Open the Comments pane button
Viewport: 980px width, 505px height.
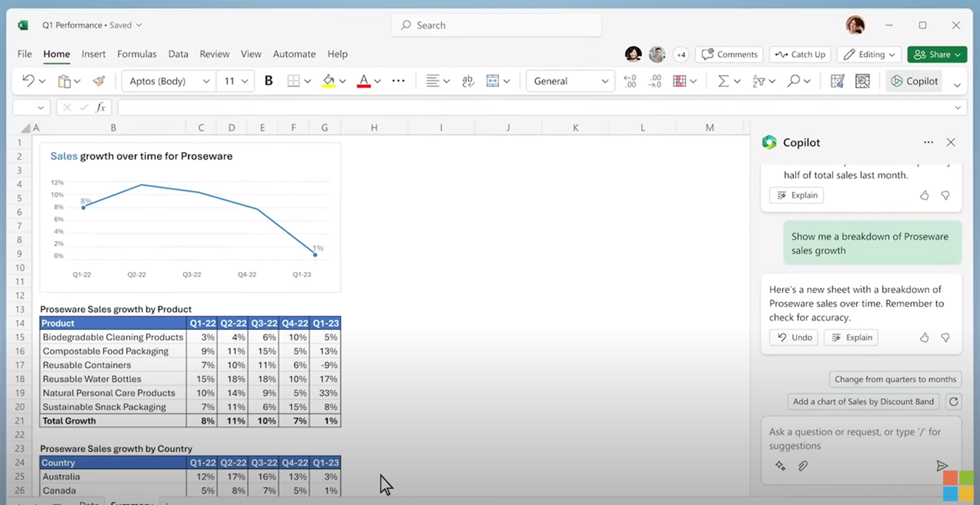click(729, 54)
